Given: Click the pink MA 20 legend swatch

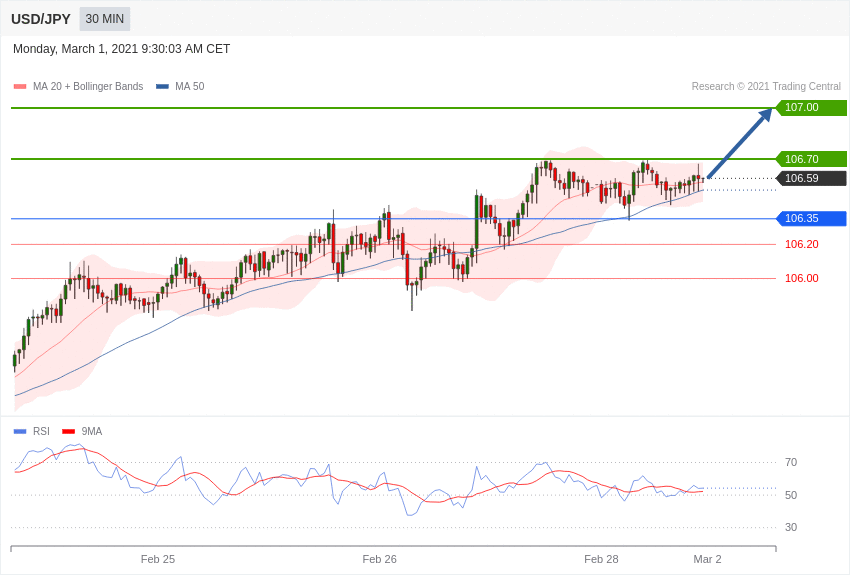Looking at the screenshot, I should pyautogui.click(x=20, y=87).
